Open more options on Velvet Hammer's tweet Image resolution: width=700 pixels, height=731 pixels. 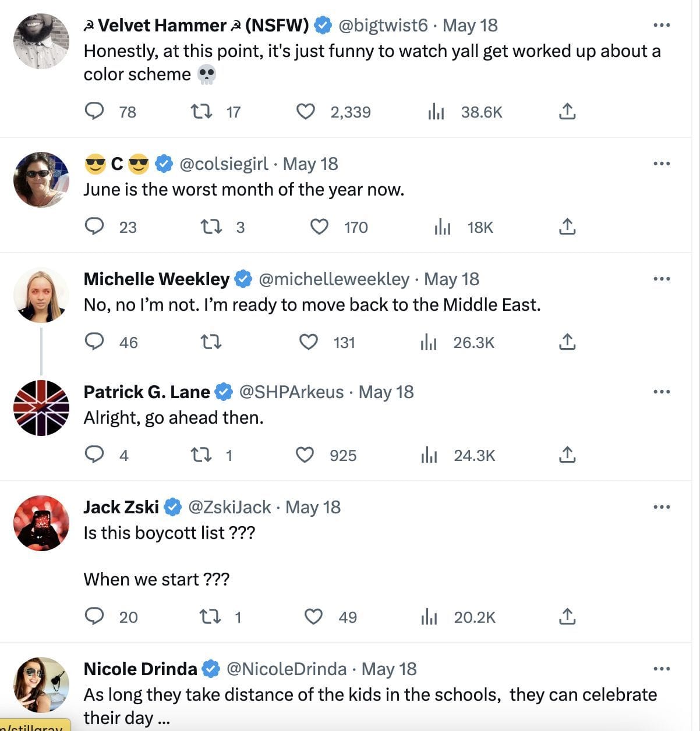[662, 25]
